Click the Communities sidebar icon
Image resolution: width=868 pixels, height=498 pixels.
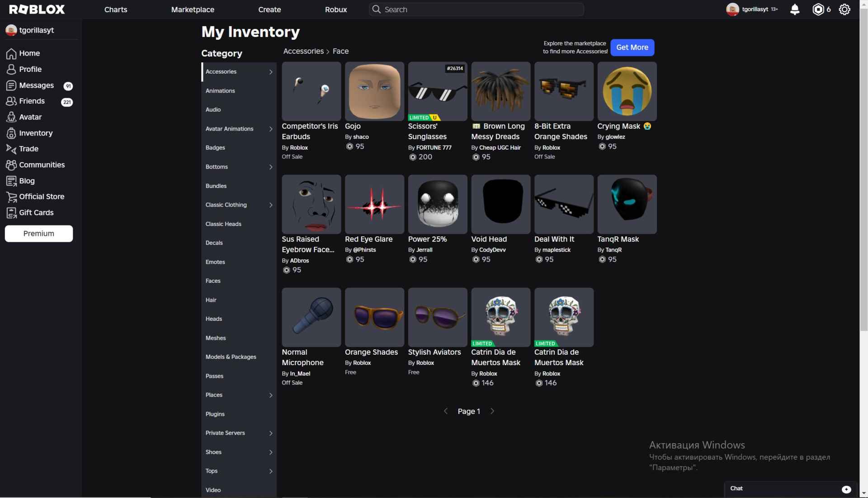tap(11, 165)
